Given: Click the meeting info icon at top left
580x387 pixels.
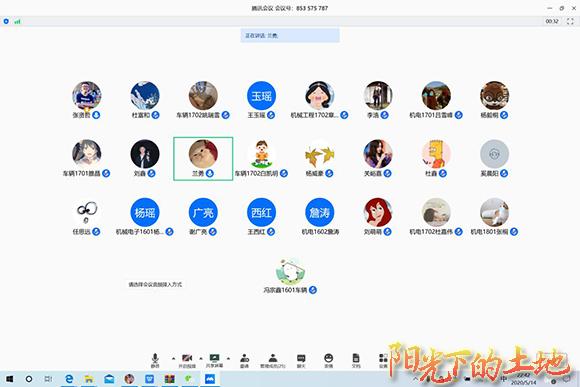Looking at the screenshot, I should 6,21.
